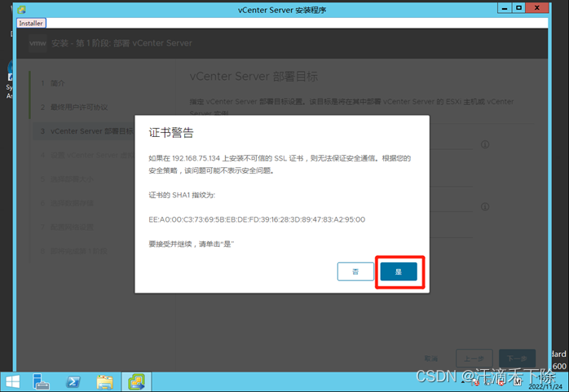Viewport: 569px width, 392px height.
Task: Close the vCenter Server installer window
Action: coord(536,8)
